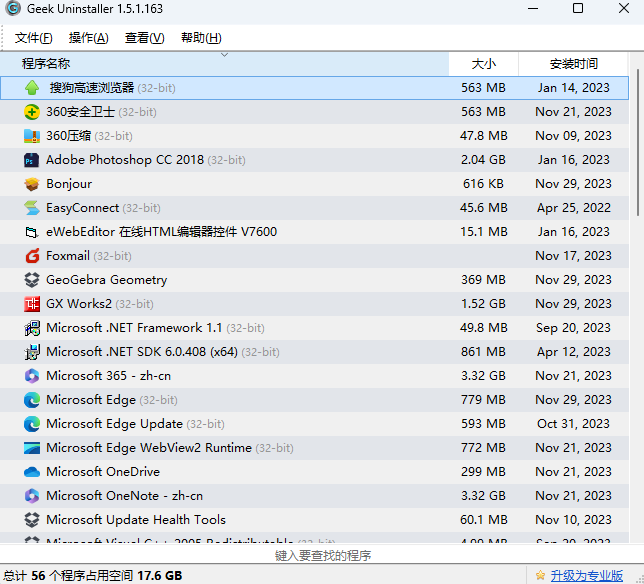
Task: Click the Oct 31, 2023 install date
Action: 574,424
